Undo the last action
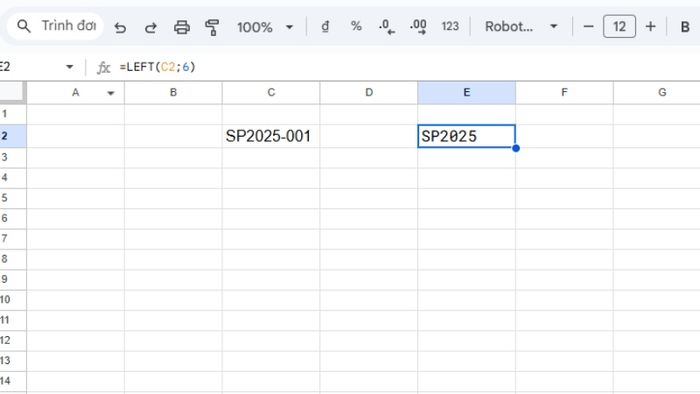Viewport: 700px width, 394px height. [120, 28]
